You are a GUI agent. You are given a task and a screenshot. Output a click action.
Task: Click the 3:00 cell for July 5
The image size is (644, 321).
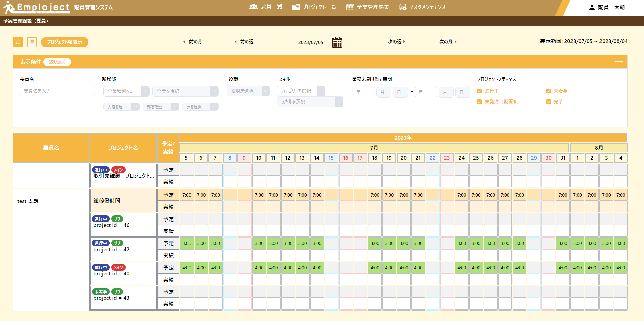pyautogui.click(x=187, y=243)
